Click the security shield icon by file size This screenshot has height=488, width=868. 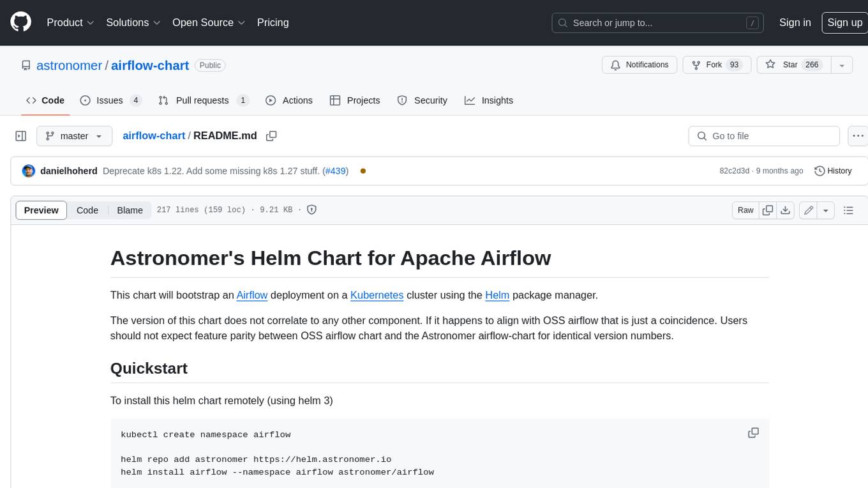311,210
